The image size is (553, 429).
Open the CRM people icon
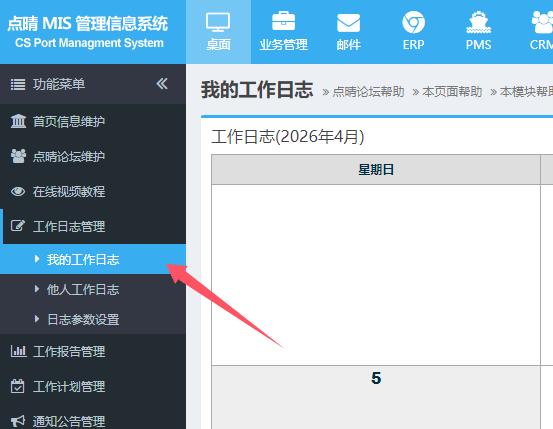542,22
